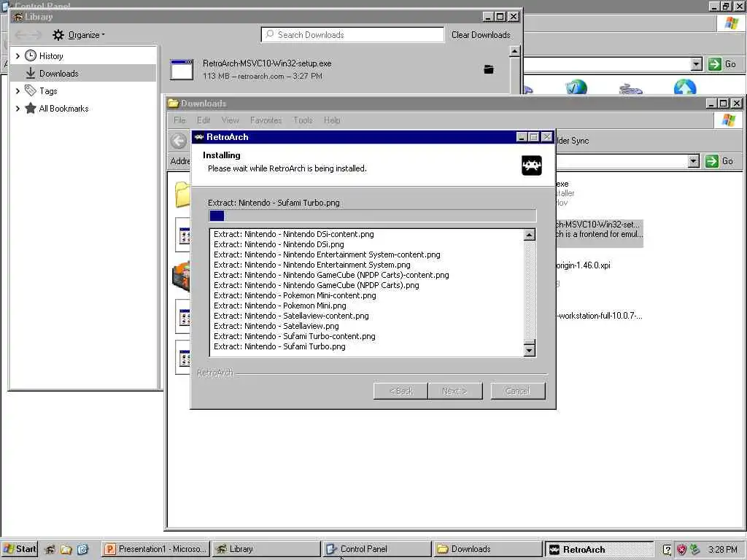
Task: Click Clear Downloads in Library window
Action: pyautogui.click(x=481, y=35)
